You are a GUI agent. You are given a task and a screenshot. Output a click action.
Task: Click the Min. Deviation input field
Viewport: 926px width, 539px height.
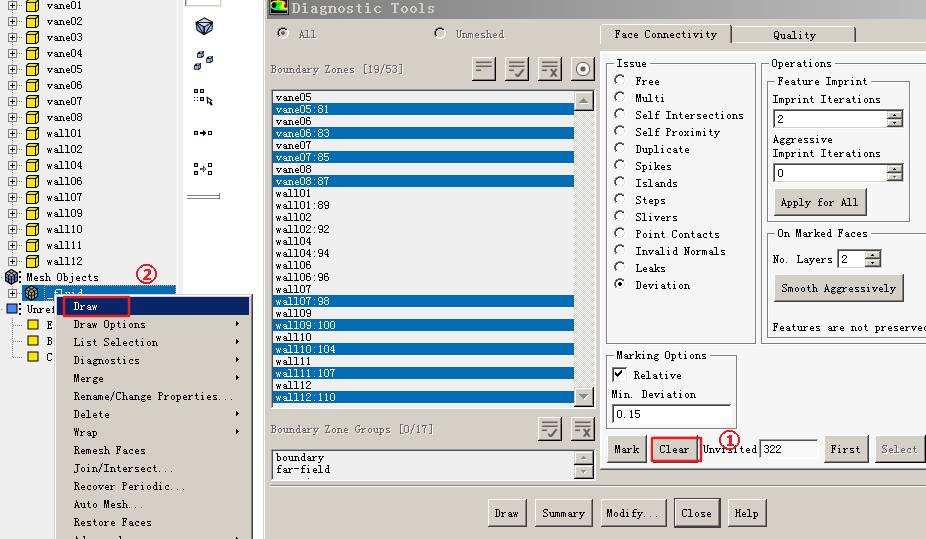pos(671,414)
